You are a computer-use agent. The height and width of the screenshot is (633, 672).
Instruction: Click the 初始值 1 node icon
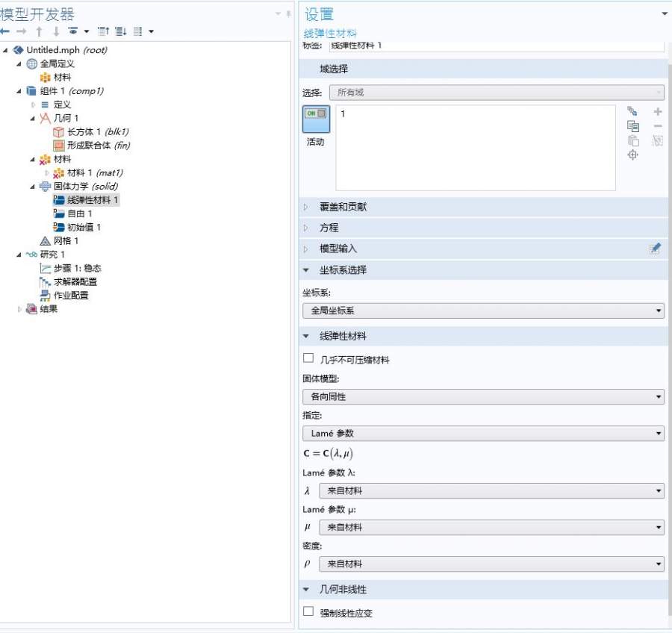point(58,227)
